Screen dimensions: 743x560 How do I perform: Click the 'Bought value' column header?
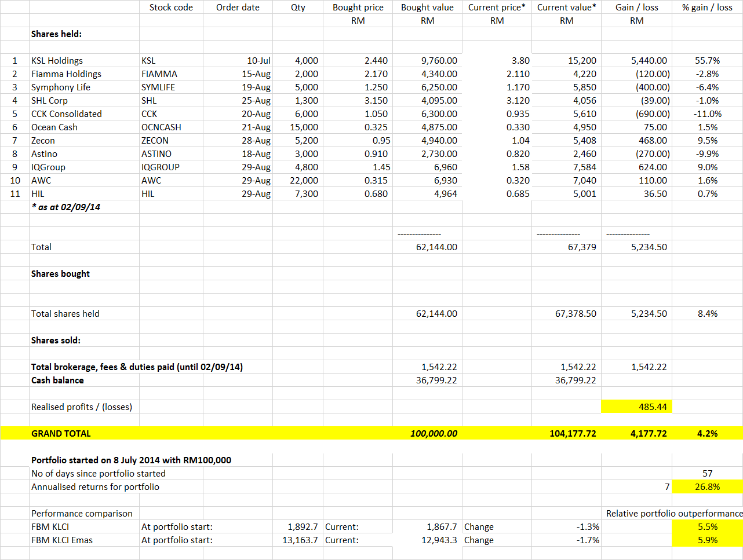tap(427, 7)
